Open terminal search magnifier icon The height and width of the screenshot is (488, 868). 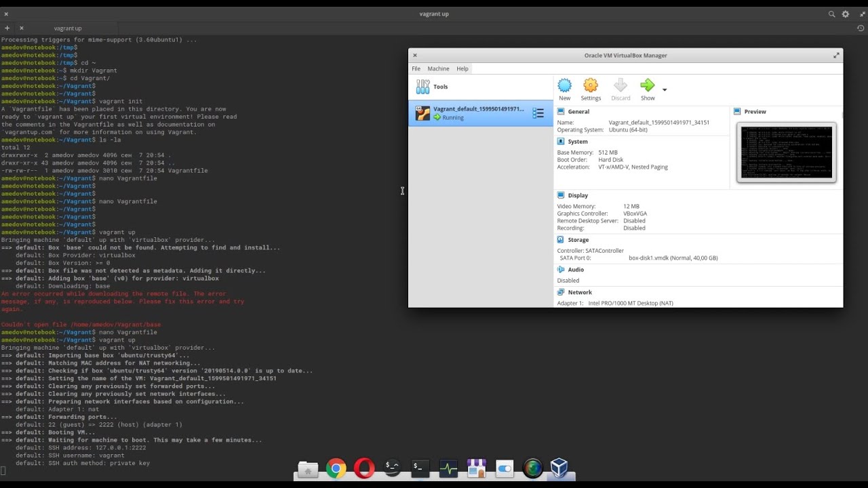click(x=832, y=14)
